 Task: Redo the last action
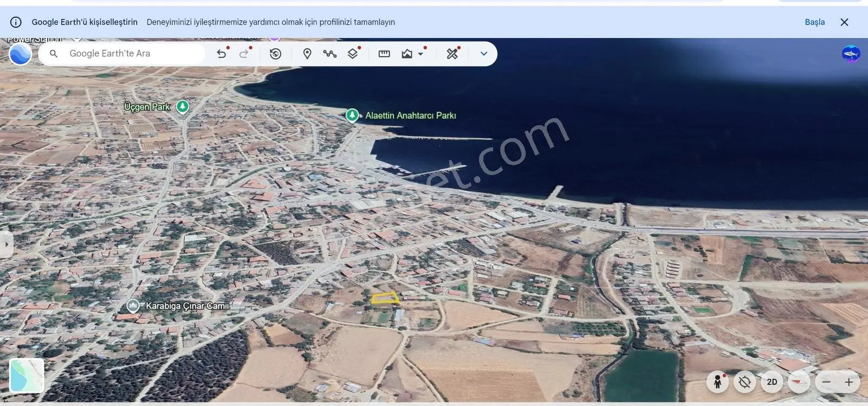pyautogui.click(x=244, y=53)
